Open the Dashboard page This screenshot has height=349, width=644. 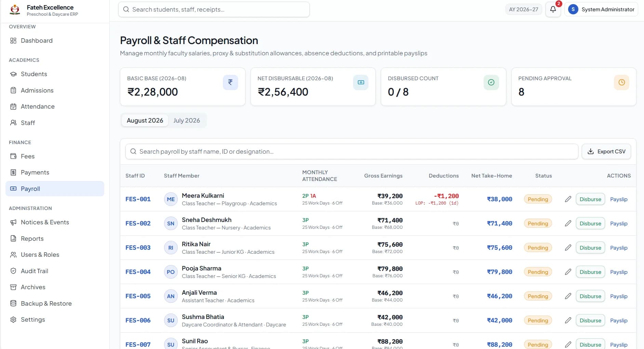55,41
